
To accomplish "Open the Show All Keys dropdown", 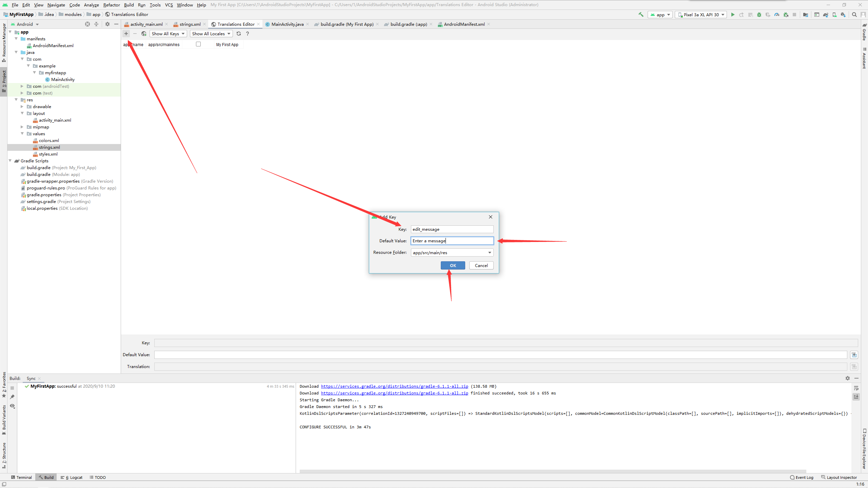I will tap(168, 34).
